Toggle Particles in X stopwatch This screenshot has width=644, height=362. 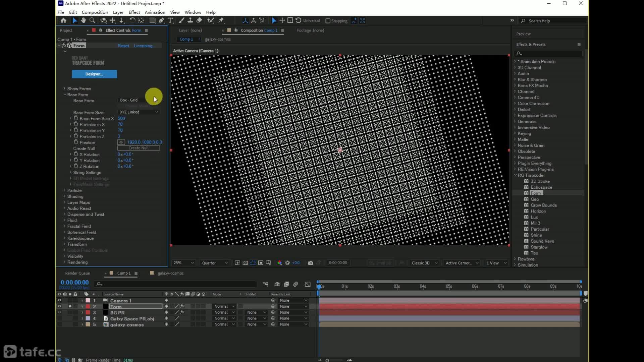pyautogui.click(x=76, y=124)
